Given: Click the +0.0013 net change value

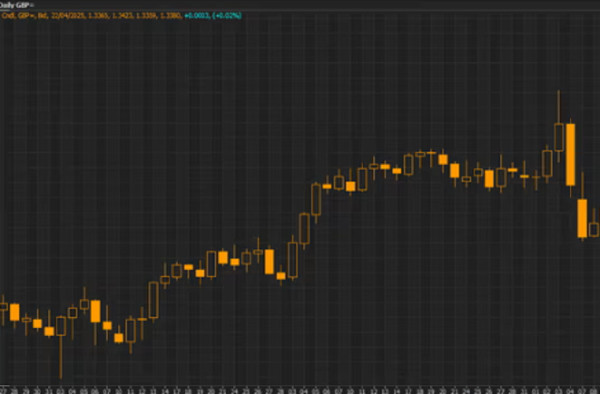Looking at the screenshot, I should [x=197, y=16].
